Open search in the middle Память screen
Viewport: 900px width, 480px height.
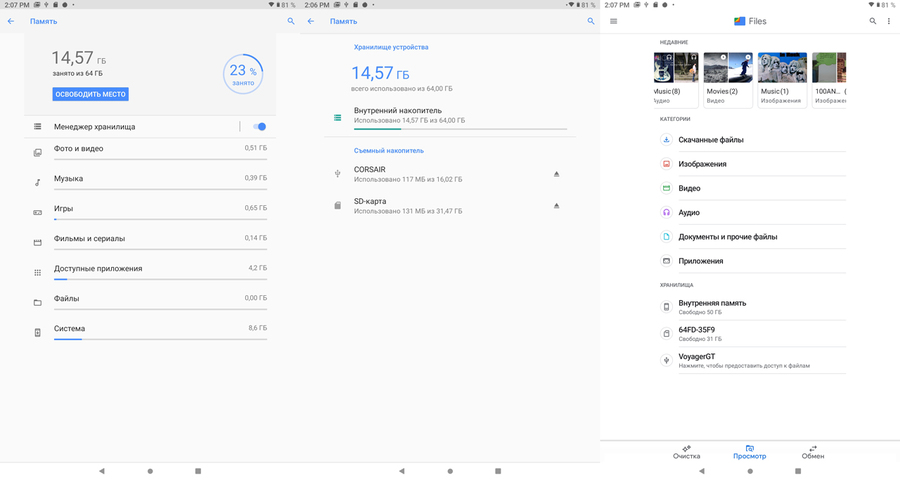click(x=591, y=21)
